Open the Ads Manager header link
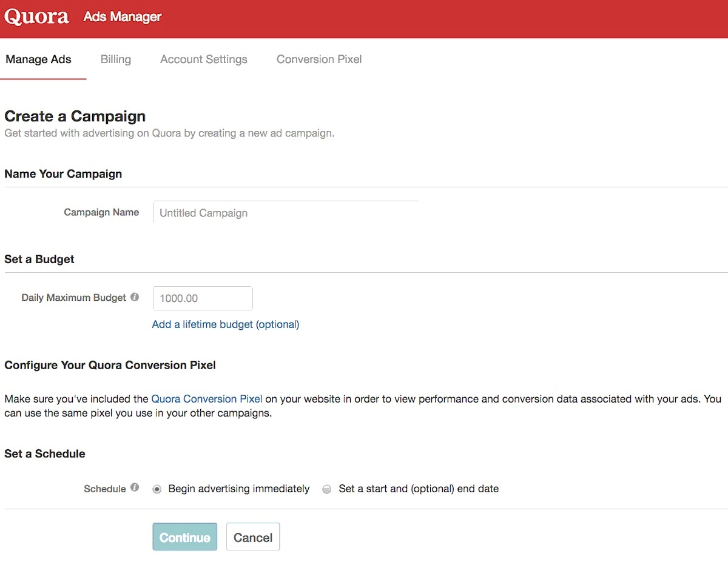728x562 pixels. (x=122, y=17)
